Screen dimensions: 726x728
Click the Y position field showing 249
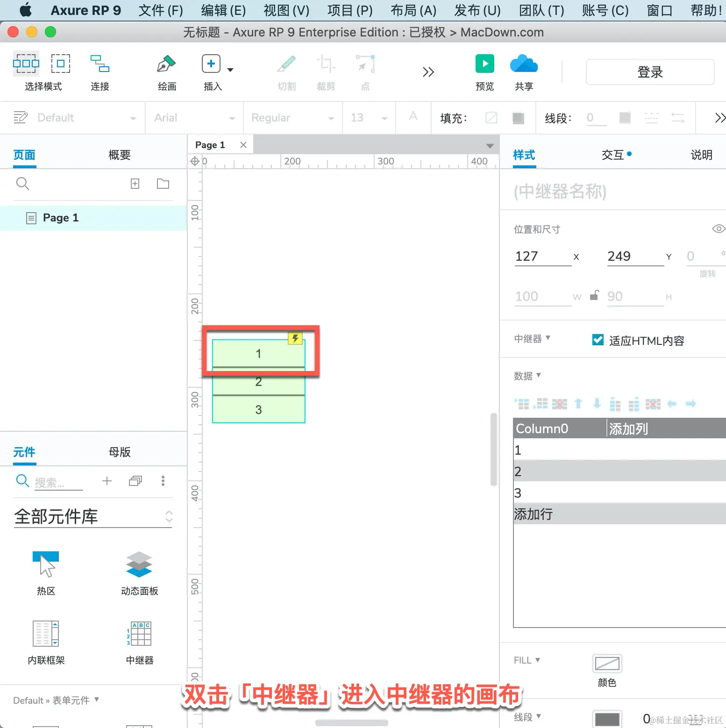tap(635, 257)
